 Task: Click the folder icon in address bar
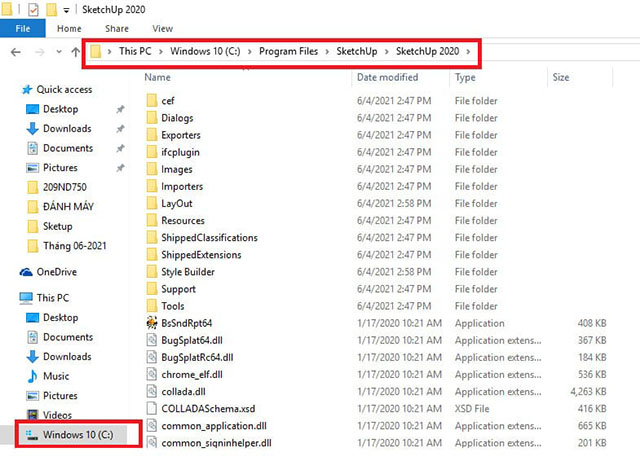tap(96, 51)
